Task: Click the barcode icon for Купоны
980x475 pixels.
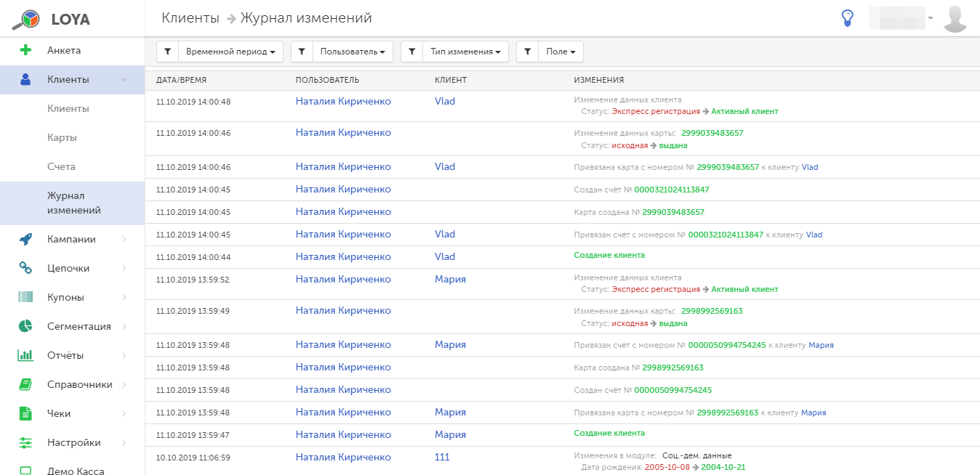Action: tap(25, 298)
